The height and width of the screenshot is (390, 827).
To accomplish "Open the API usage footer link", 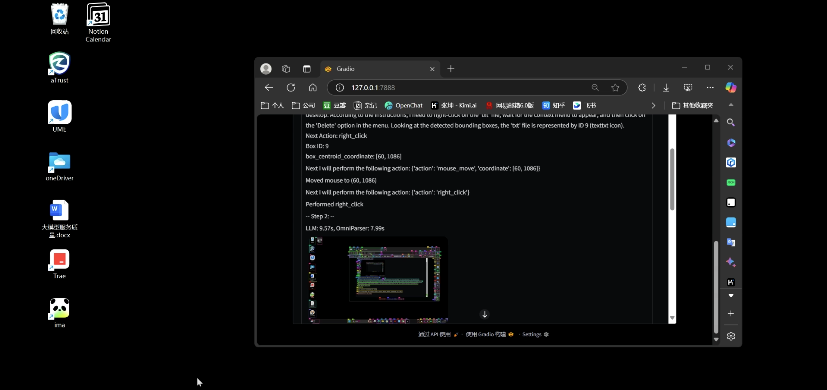I will [x=438, y=334].
